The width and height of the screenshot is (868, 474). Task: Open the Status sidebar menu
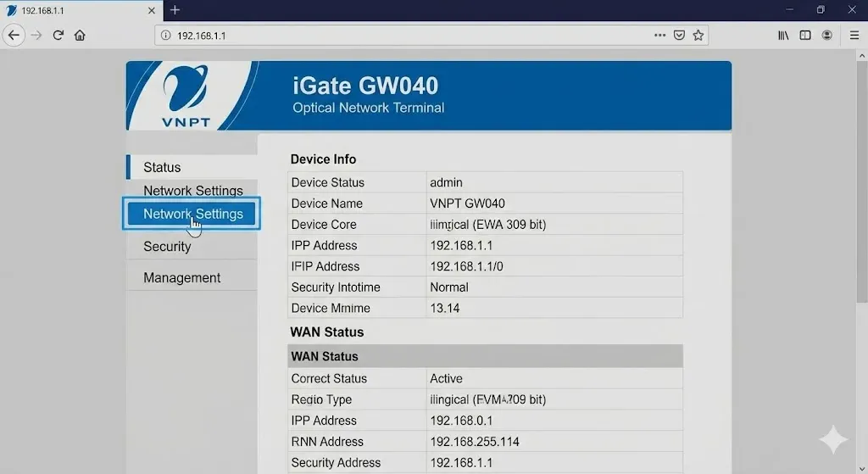[x=192, y=167]
